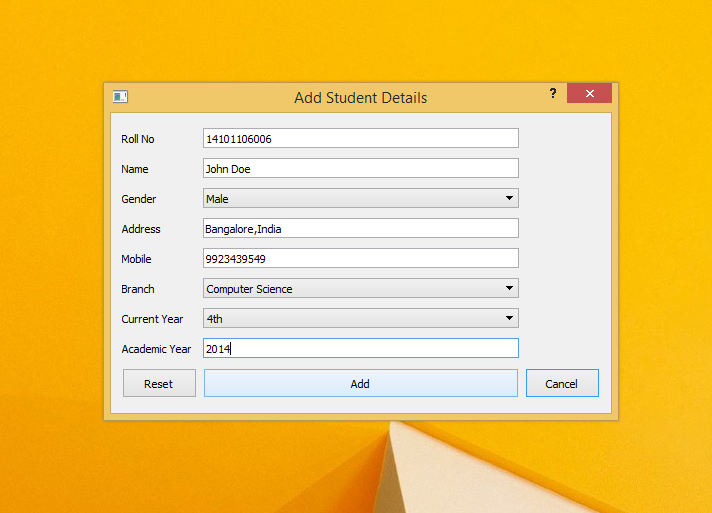The width and height of the screenshot is (712, 513).
Task: Click the Address field with Bangalore,India
Action: 360,229
